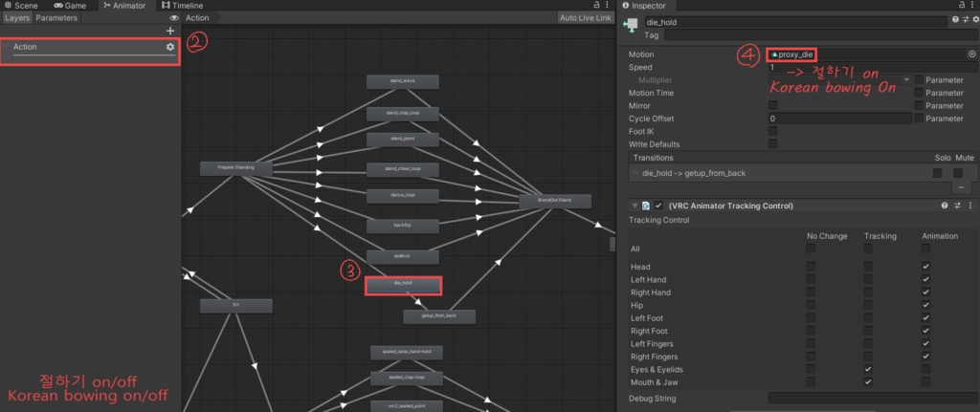Add a new animator layer
Screen dimensions: 980x412
tap(170, 31)
